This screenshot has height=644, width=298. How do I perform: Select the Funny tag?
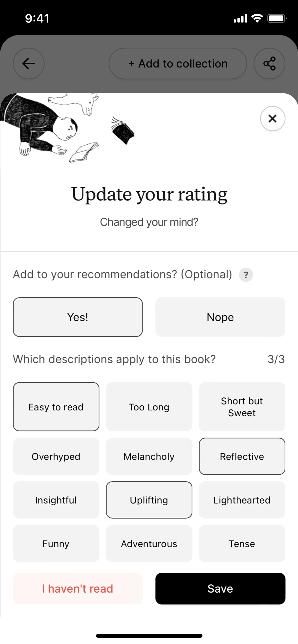pos(56,543)
